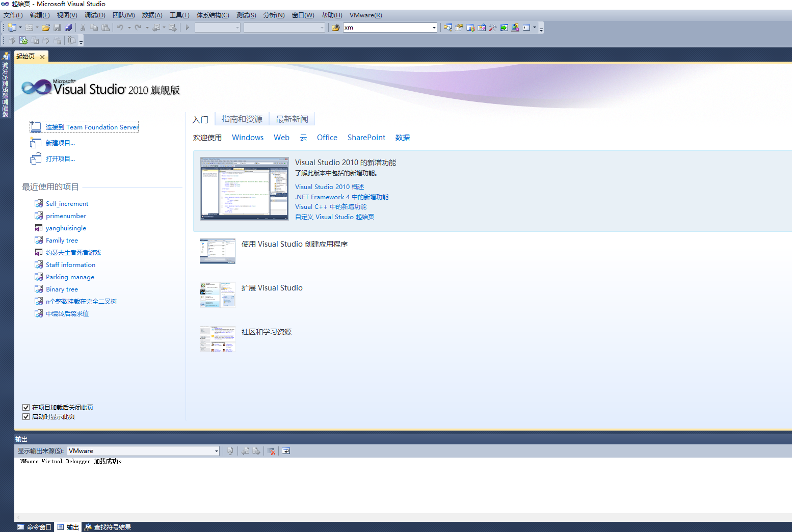Expand the New Project icon dropdown arrow
The width and height of the screenshot is (792, 532).
click(x=20, y=28)
